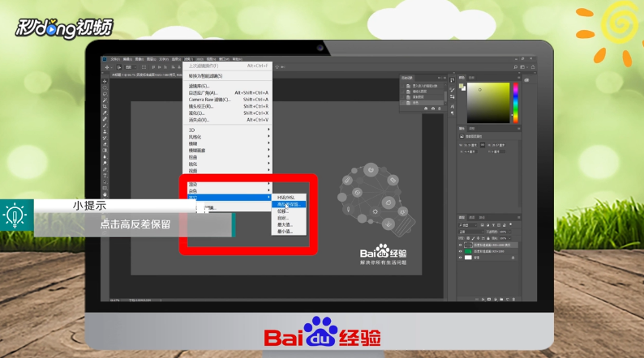Switch to the 通道 channels tab
644x358 pixels.
tap(472, 217)
